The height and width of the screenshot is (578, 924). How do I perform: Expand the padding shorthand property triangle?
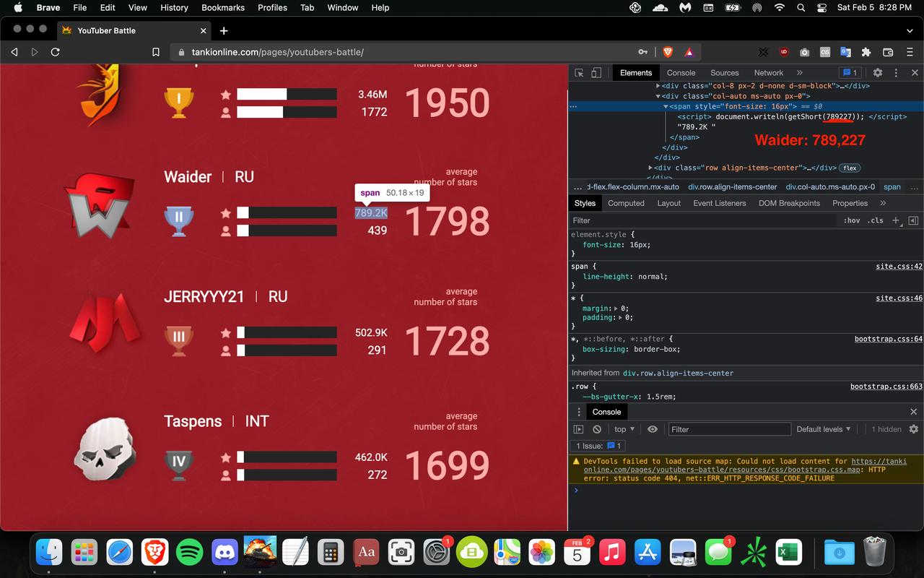point(622,318)
